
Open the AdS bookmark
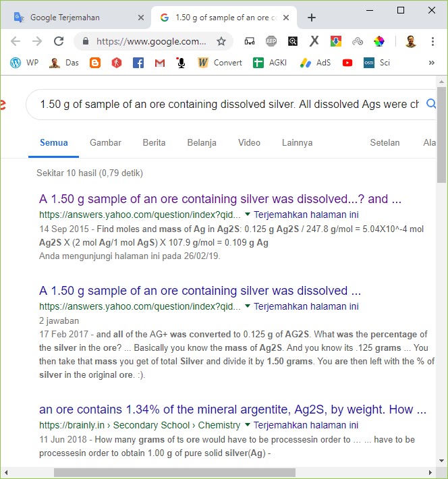(x=315, y=63)
